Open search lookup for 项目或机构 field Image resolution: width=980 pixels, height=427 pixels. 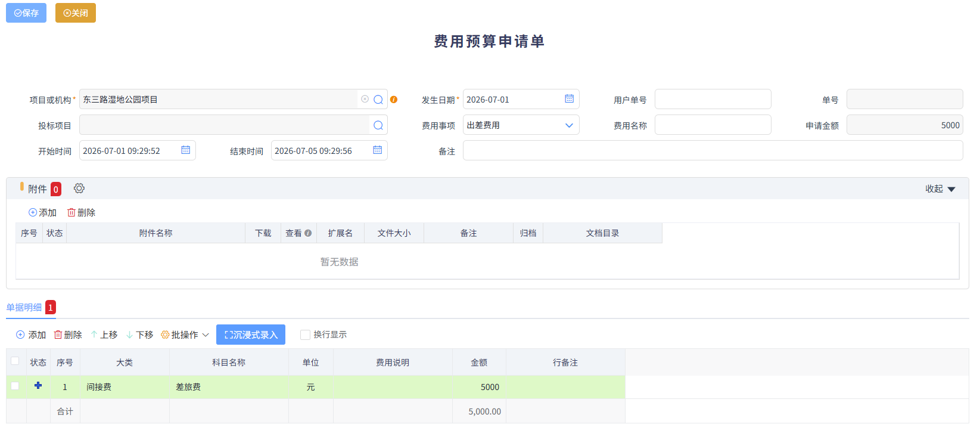pos(378,100)
